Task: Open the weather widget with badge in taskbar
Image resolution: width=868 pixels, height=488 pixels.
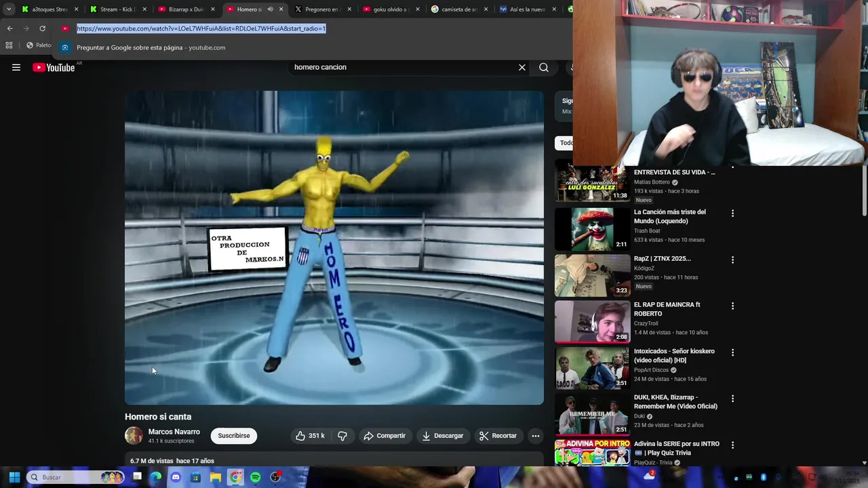Action: [649, 476]
